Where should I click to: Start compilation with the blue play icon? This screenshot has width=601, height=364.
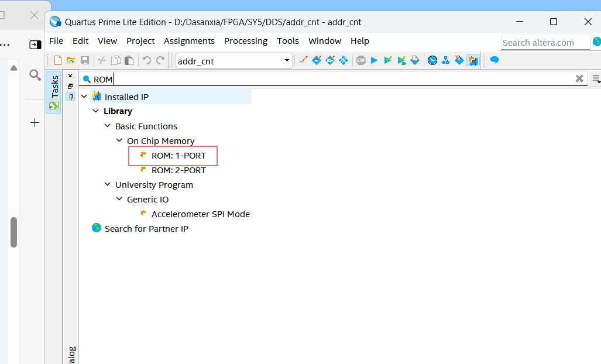tap(375, 60)
